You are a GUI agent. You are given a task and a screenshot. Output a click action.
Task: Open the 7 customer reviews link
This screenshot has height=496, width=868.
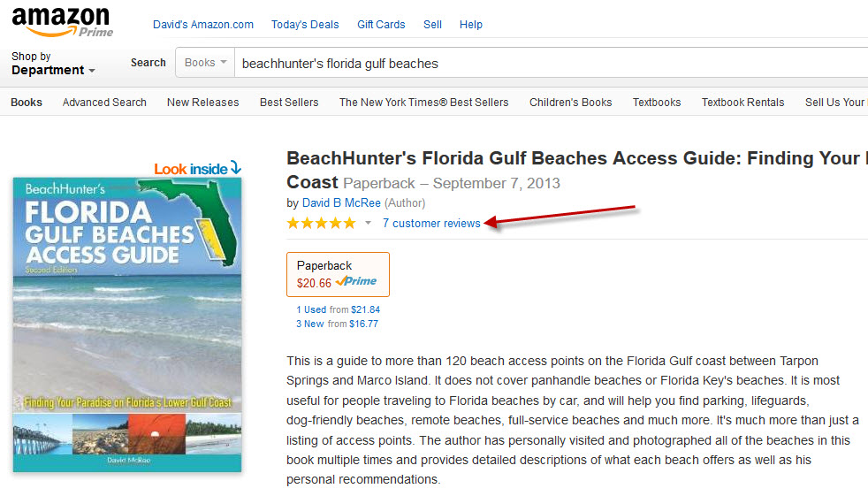click(431, 224)
